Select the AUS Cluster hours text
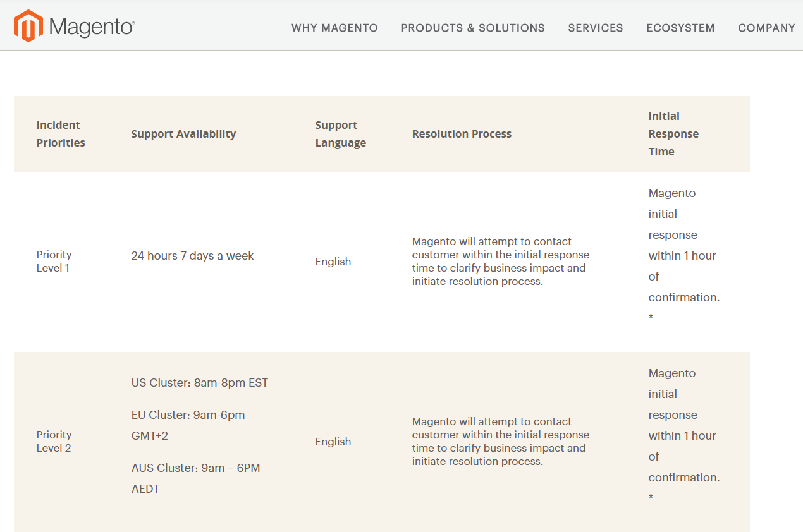Screen dimensions: 803x532 point(195,478)
